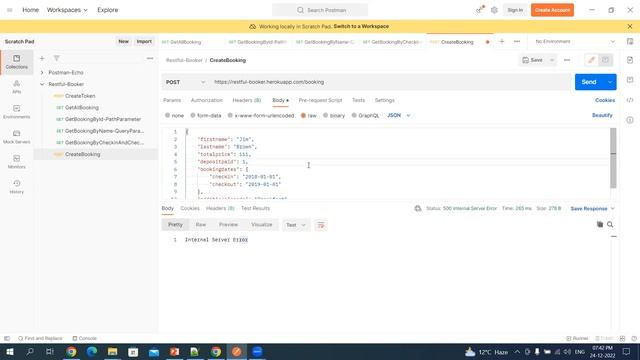
Task: Expand the Postman-Echo collection
Action: pos(42,72)
